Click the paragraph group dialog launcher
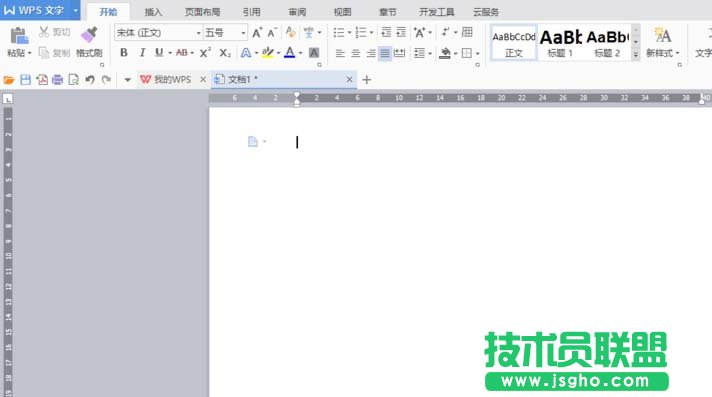The width and height of the screenshot is (712, 397). (477, 65)
